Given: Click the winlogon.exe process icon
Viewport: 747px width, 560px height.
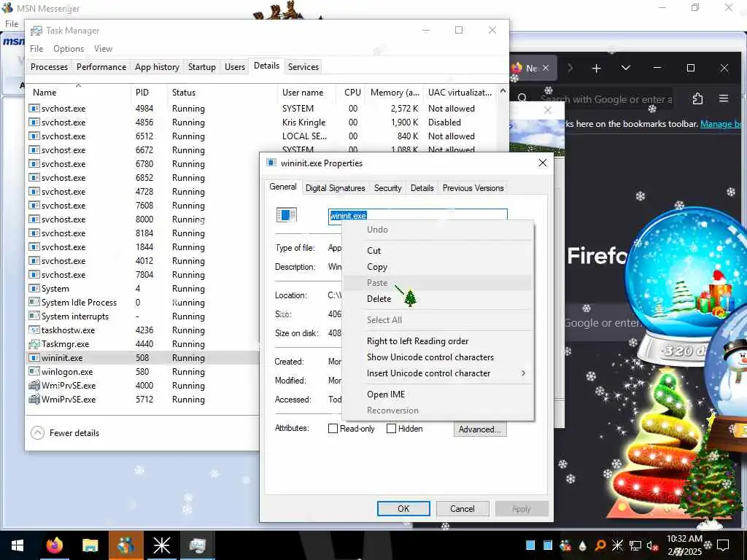Looking at the screenshot, I should [34, 371].
